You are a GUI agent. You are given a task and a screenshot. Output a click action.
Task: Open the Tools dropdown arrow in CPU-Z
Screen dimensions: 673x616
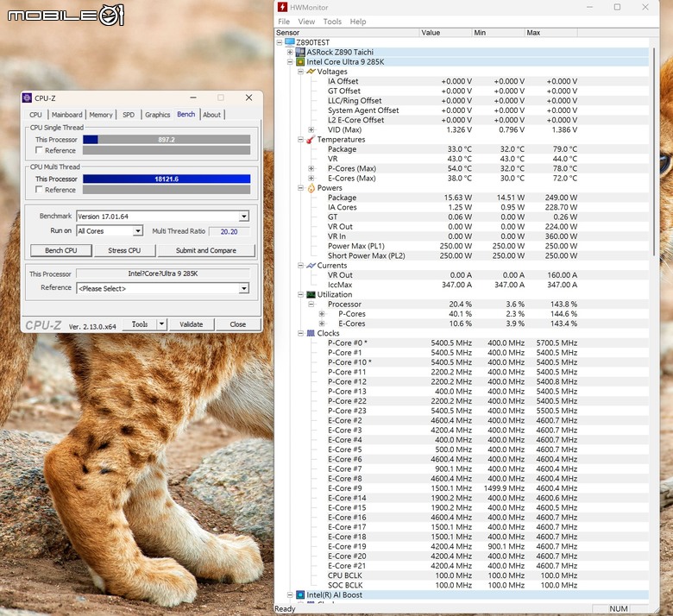pos(161,324)
